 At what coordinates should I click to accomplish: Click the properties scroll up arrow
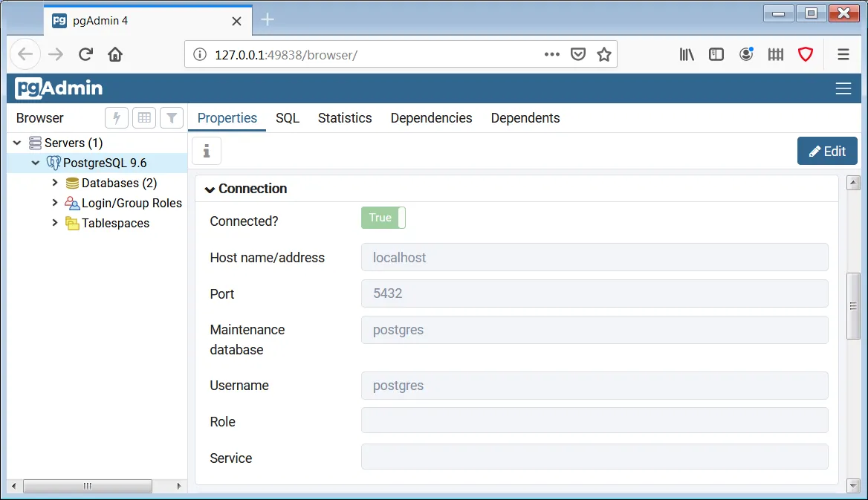pyautogui.click(x=853, y=183)
